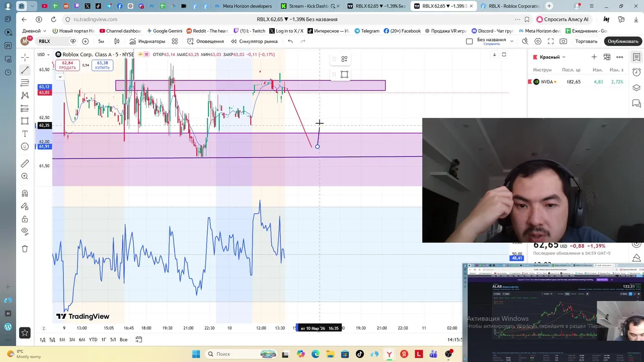Open the forecasting and measurement tools
Image resolution: width=644 pixels, height=362 pixels.
[x=25, y=108]
